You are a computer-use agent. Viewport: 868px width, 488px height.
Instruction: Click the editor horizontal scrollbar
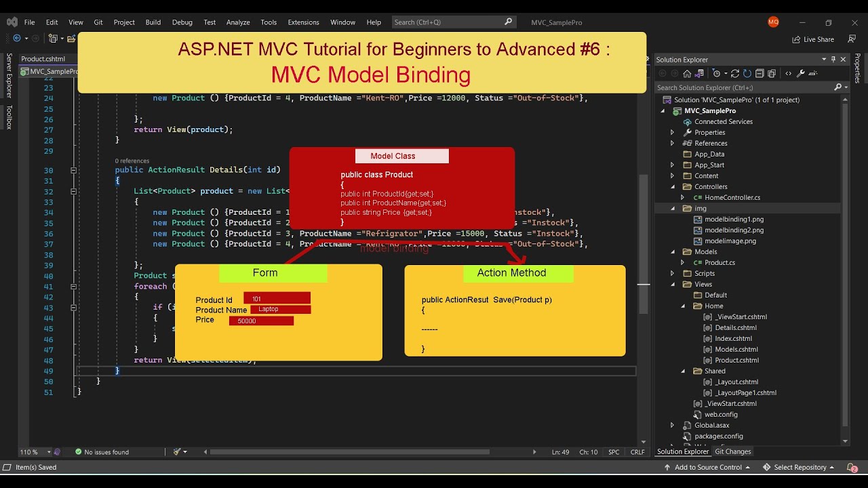pyautogui.click(x=349, y=451)
